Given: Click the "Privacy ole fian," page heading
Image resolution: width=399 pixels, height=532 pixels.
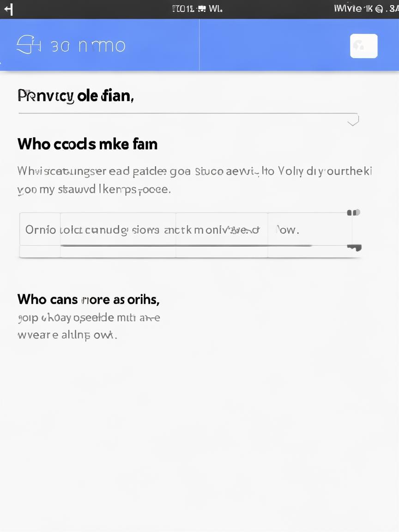Looking at the screenshot, I should coord(76,96).
